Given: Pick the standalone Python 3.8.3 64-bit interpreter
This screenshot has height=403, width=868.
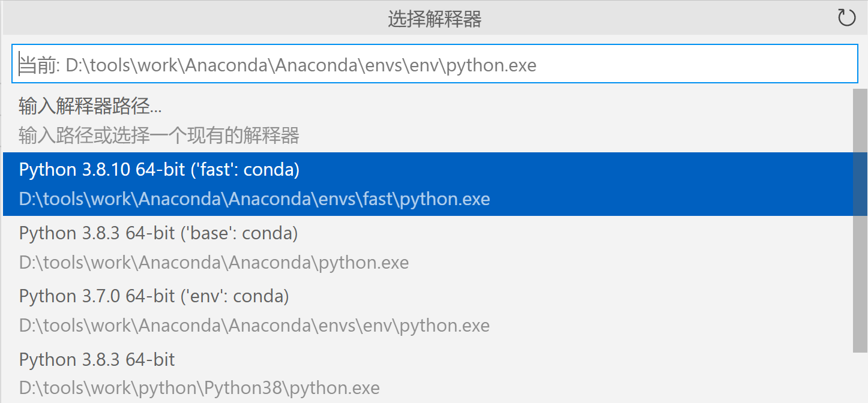Looking at the screenshot, I should (x=96, y=359).
